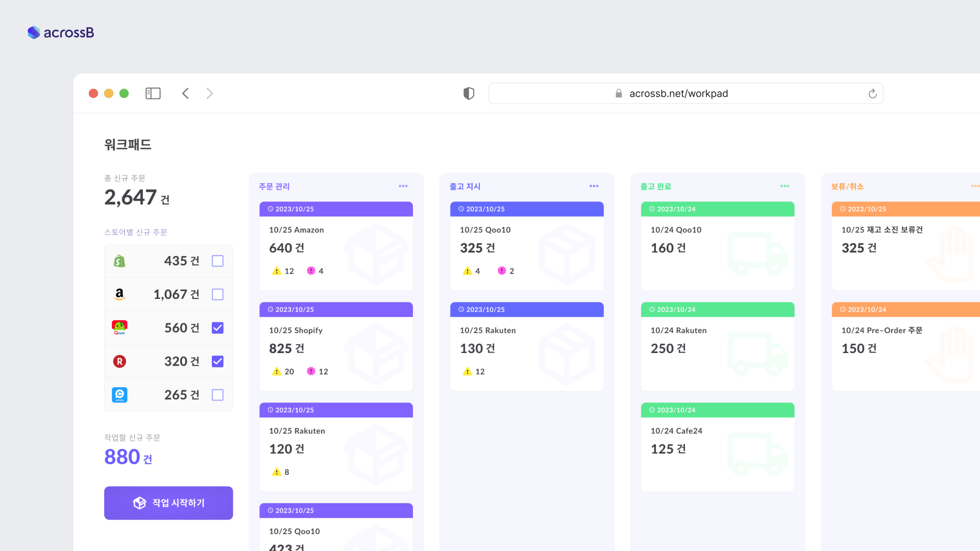Click the 880 건 work orders value
The width and height of the screenshot is (980, 551).
pyautogui.click(x=128, y=457)
